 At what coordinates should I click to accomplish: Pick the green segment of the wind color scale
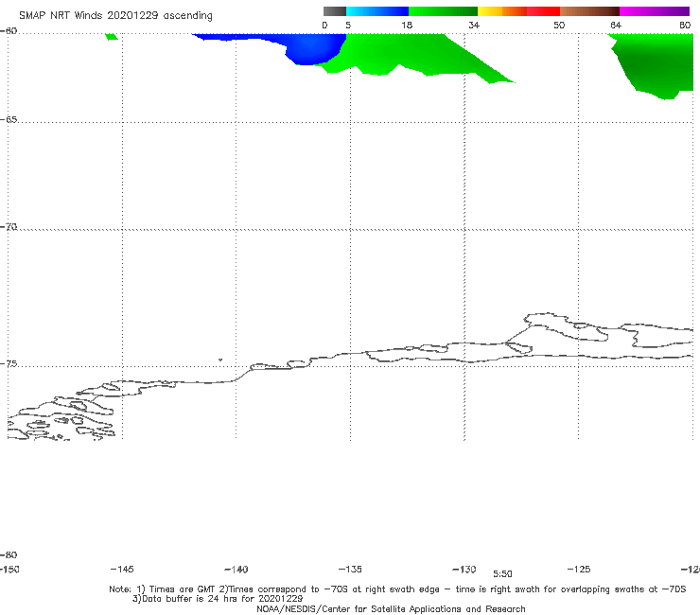[x=443, y=11]
